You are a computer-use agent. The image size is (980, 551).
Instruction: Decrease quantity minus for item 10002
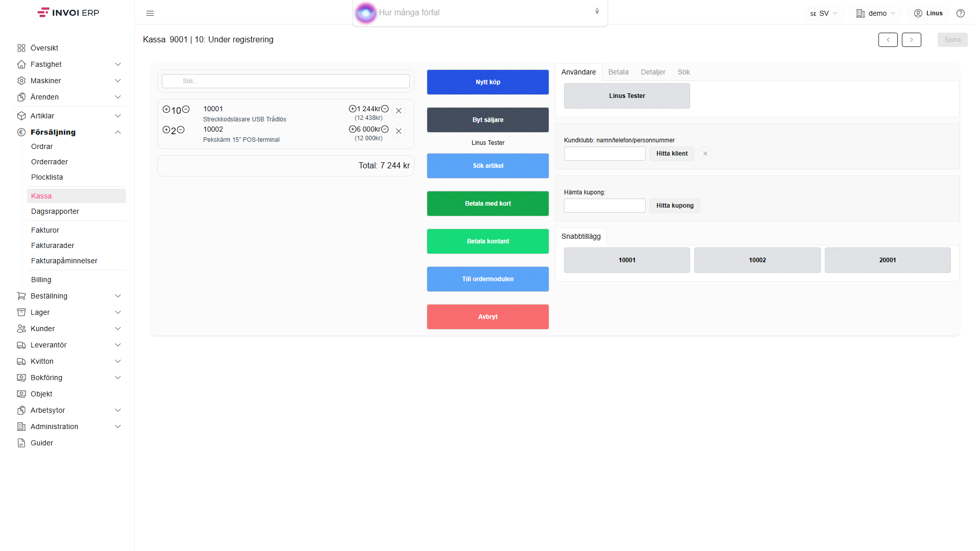[x=181, y=130]
